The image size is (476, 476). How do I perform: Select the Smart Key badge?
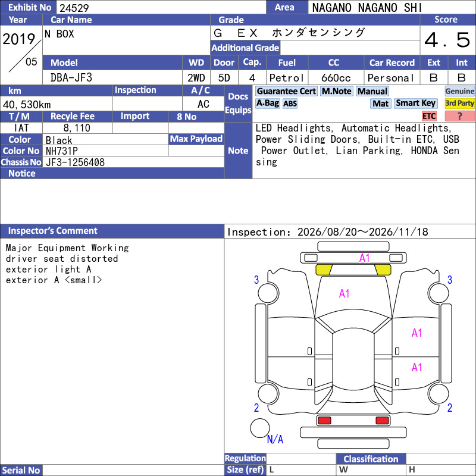coord(415,103)
